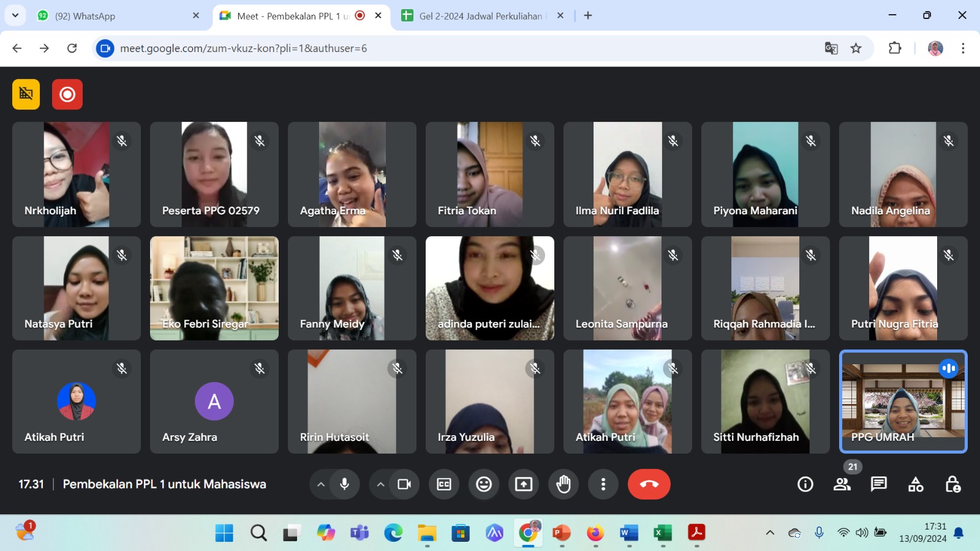The width and height of the screenshot is (980, 551).
Task: Select the PPG UMRAH video tile
Action: [x=903, y=402]
